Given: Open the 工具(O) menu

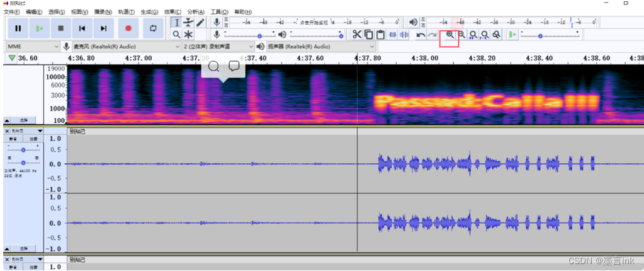Looking at the screenshot, I should tap(219, 12).
